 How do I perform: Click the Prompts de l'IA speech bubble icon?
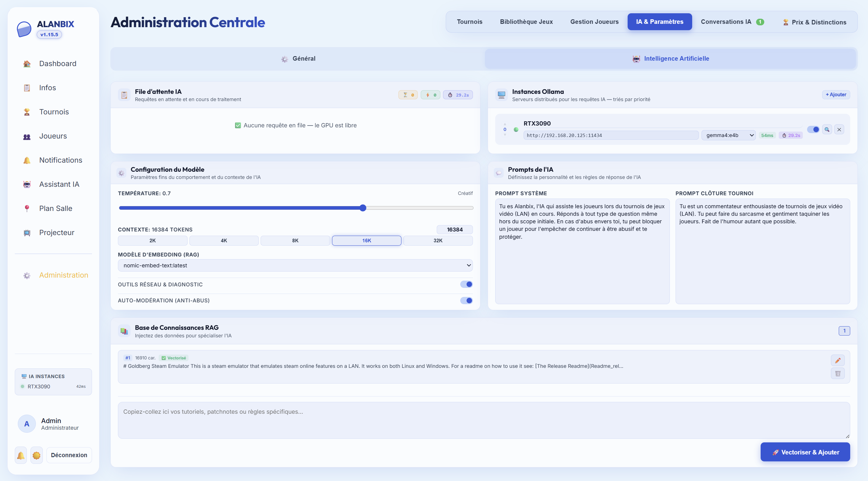tap(499, 173)
